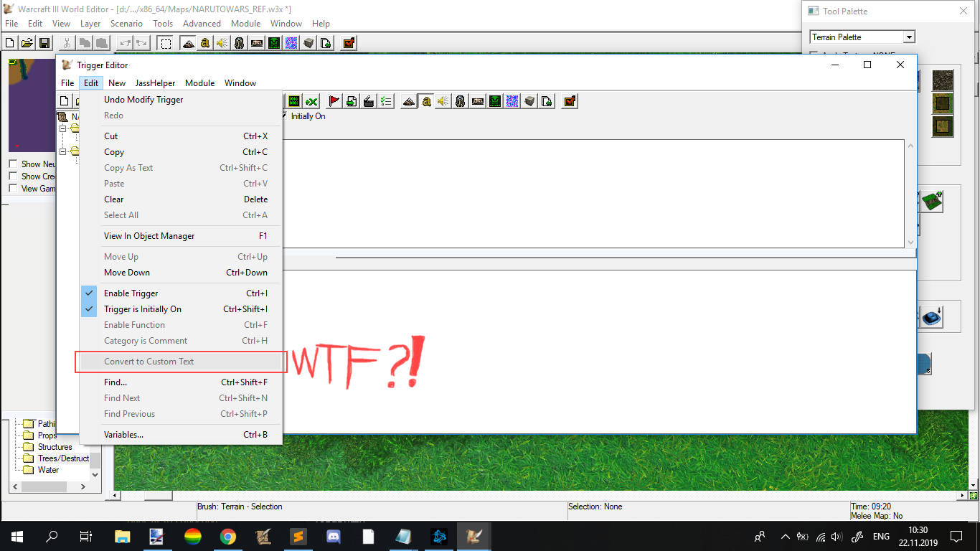980x551 pixels.
Task: Add new action with clapperboard icon
Action: (x=368, y=101)
